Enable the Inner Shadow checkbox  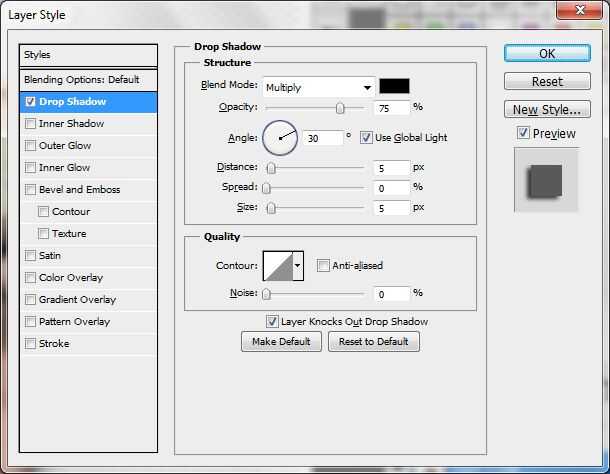30,124
